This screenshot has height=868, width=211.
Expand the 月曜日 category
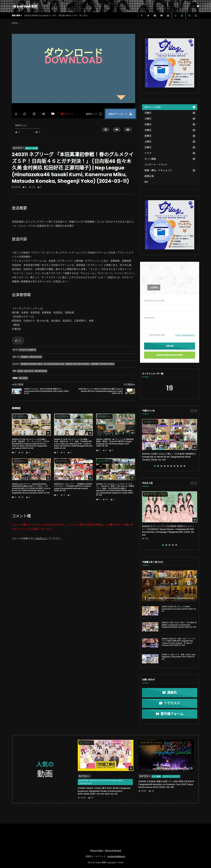click(194, 113)
